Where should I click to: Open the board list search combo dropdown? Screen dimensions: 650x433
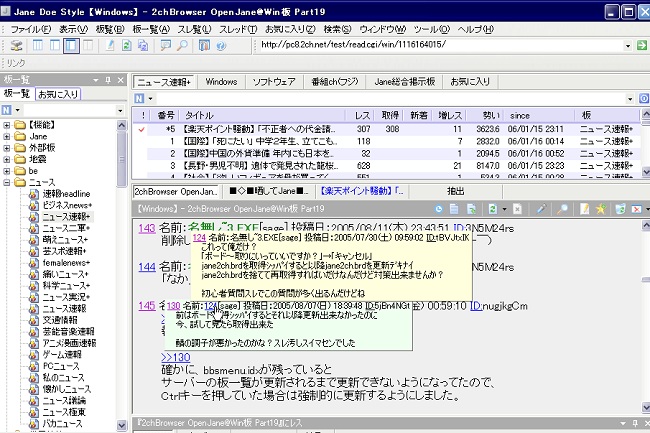120,110
